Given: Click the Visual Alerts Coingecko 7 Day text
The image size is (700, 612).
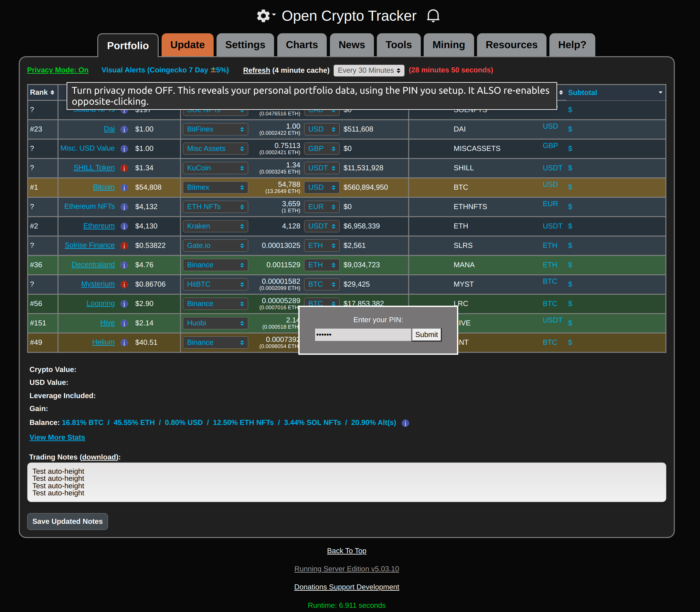Looking at the screenshot, I should coord(165,70).
